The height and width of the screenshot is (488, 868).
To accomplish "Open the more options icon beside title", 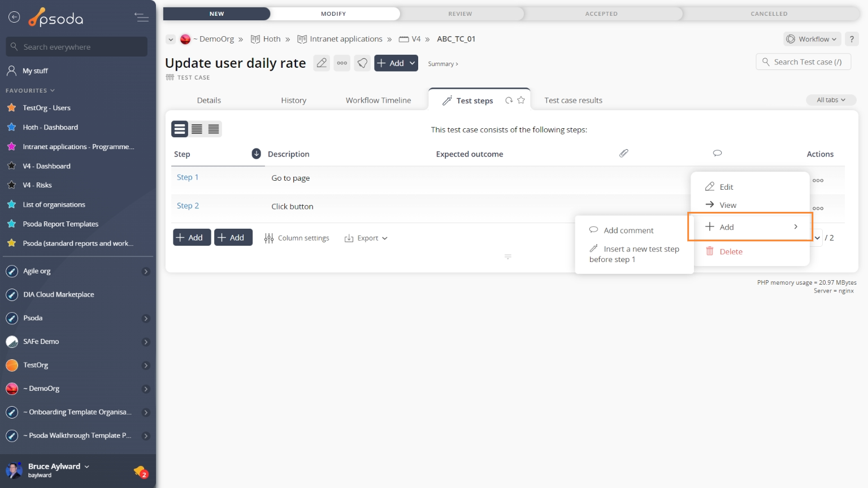I will pyautogui.click(x=342, y=63).
